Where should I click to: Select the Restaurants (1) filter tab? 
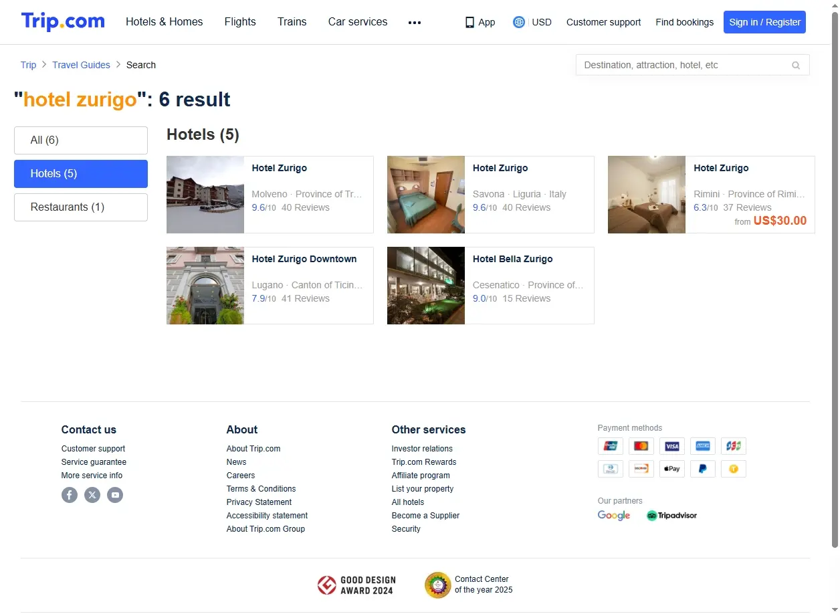coord(81,207)
